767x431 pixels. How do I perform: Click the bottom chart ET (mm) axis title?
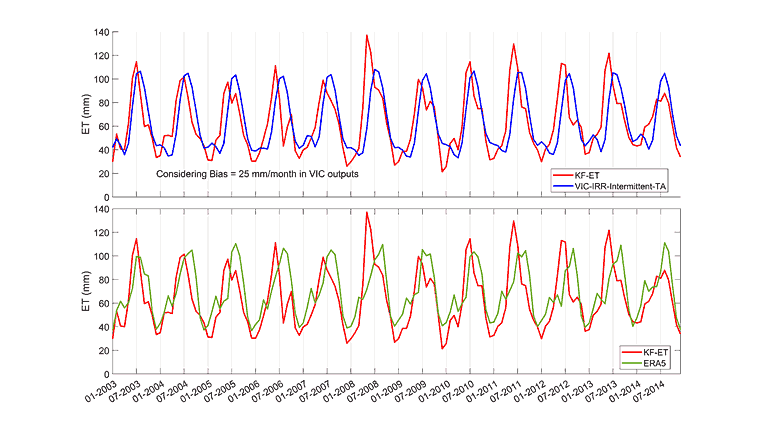point(86,292)
